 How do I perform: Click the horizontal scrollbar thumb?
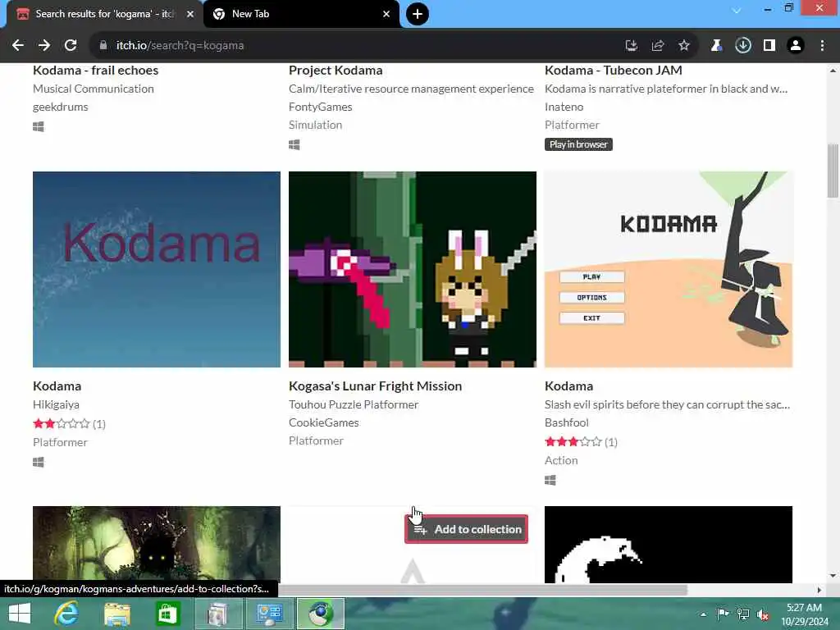click(x=482, y=590)
